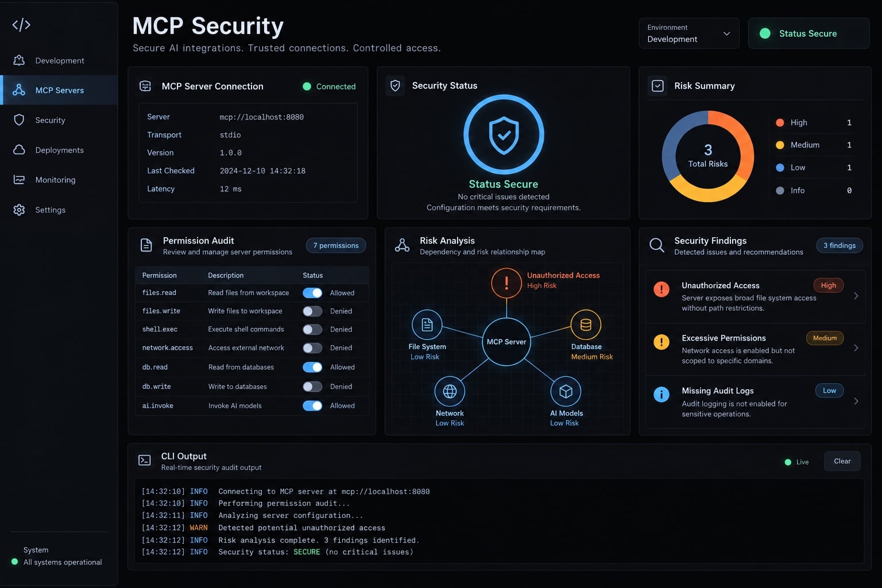This screenshot has width=882, height=588.
Task: Toggle the network.access permission switch
Action: [312, 348]
